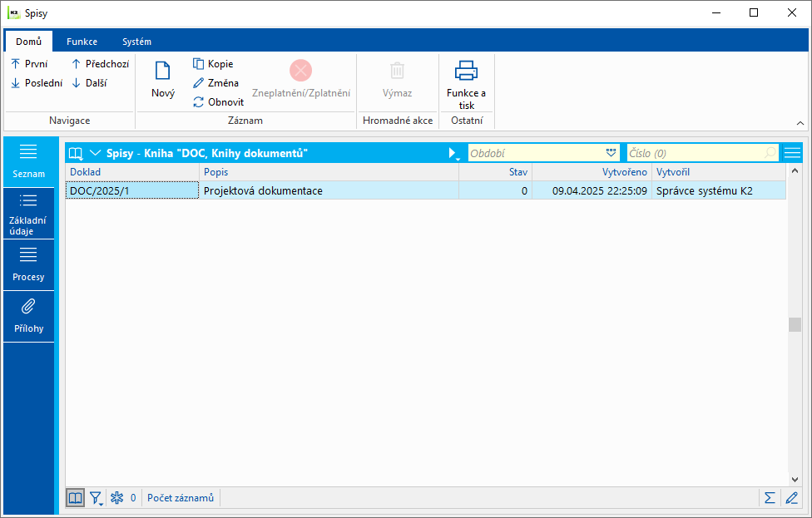Edit the record using Změna
Image resolution: width=812 pixels, height=518 pixels.
tap(216, 83)
